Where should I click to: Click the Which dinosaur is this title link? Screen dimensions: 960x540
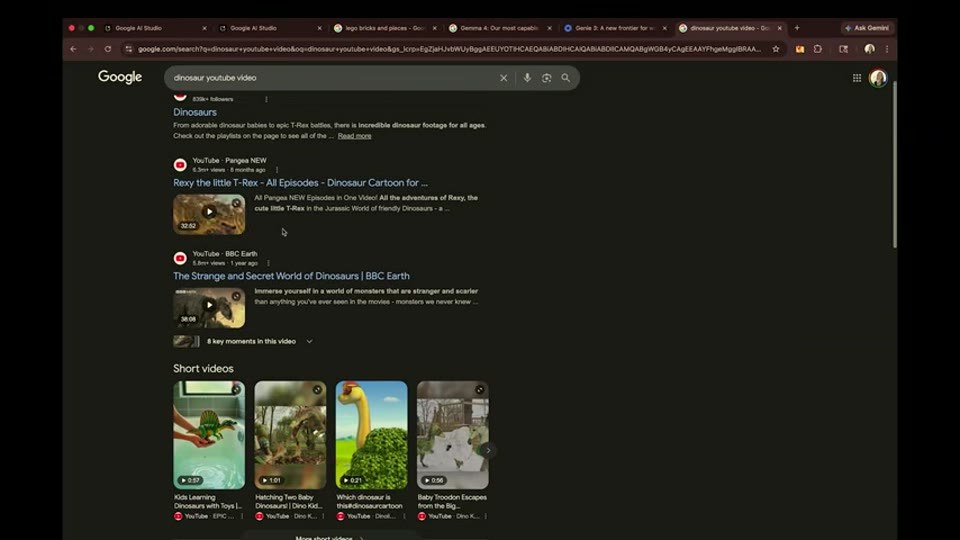(x=369, y=501)
